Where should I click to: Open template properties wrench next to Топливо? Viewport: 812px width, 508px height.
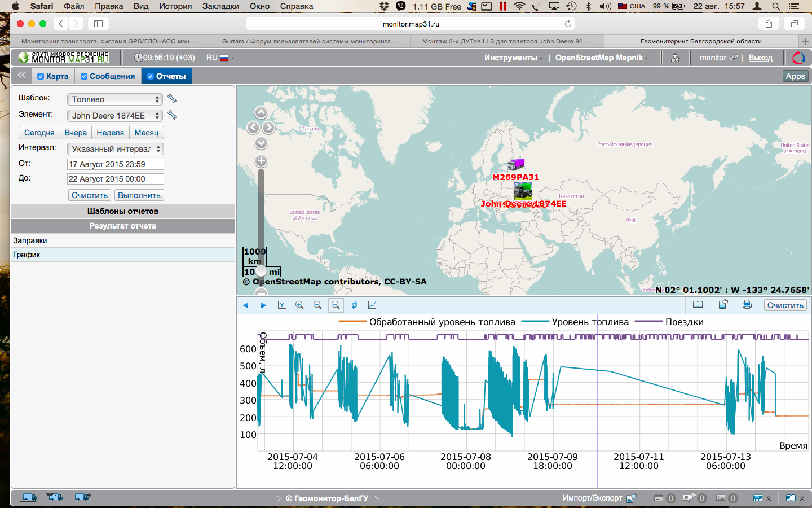[173, 99]
